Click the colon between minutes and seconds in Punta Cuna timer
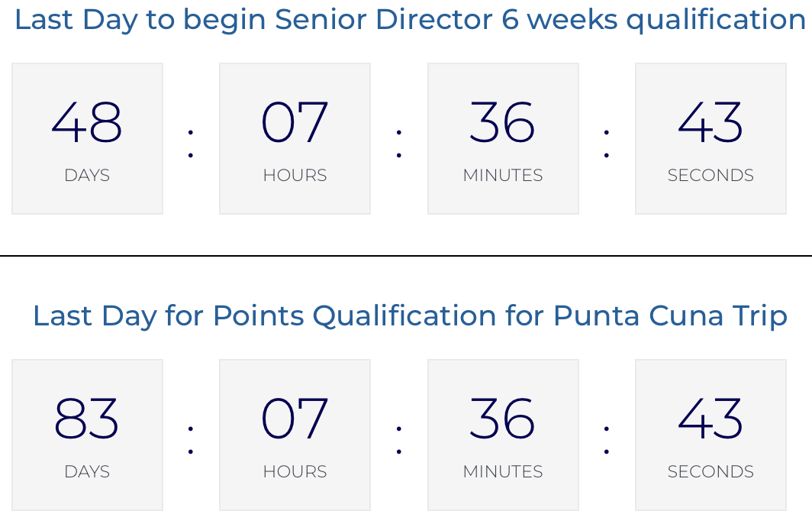 (607, 439)
